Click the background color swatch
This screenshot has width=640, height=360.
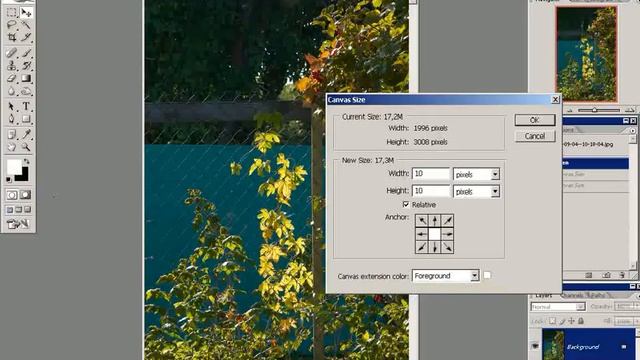(24, 176)
